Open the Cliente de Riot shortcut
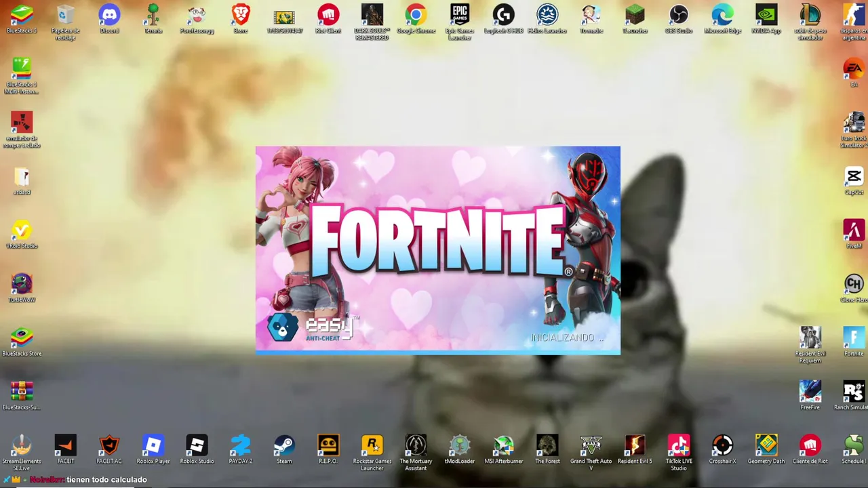The height and width of the screenshot is (488, 868). point(810,449)
